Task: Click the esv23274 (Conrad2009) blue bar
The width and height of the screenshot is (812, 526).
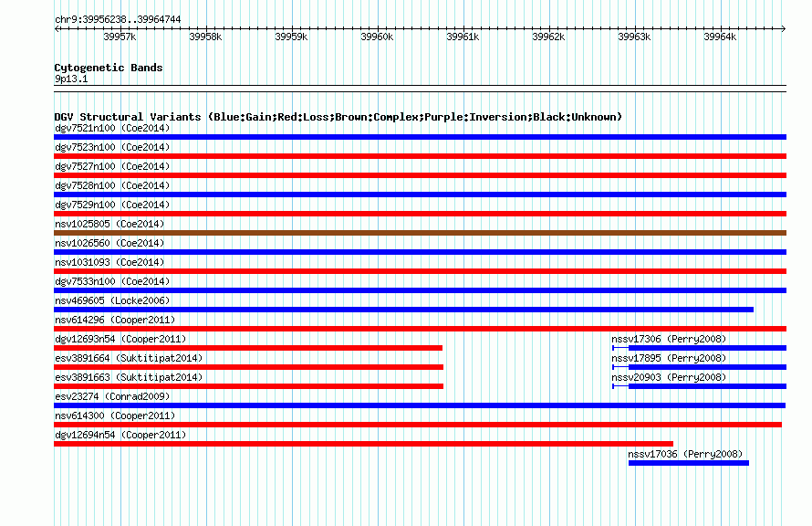Action: (x=420, y=405)
